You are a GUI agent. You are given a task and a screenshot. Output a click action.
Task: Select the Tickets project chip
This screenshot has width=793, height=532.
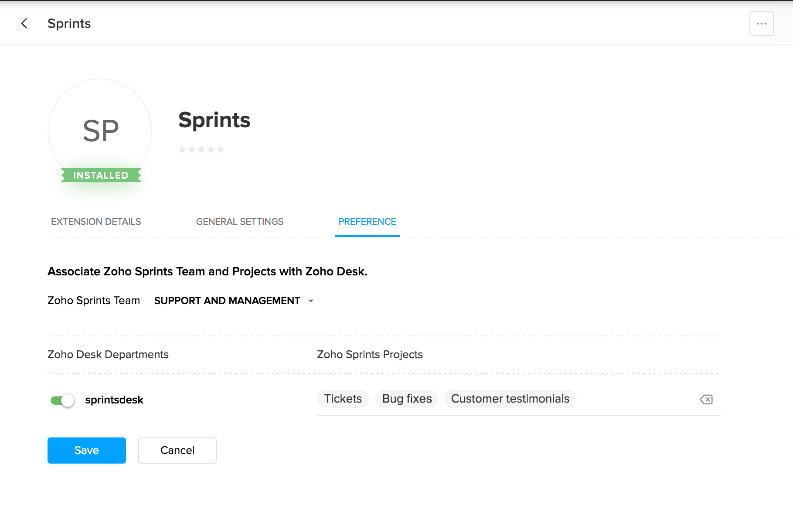343,399
